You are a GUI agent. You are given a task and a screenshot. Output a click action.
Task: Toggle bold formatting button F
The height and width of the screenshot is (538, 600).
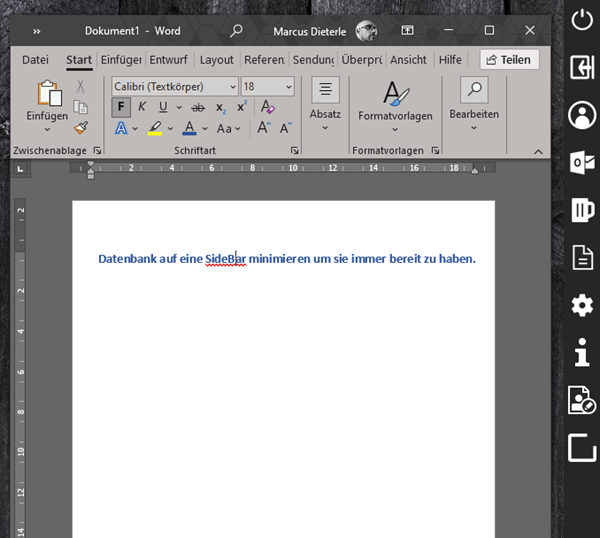[x=121, y=107]
